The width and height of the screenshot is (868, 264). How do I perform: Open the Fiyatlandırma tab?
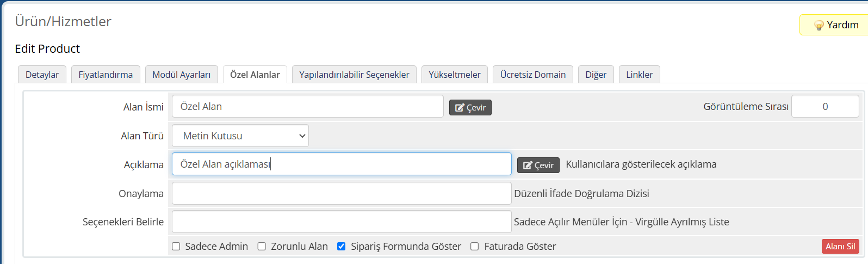[x=106, y=75]
